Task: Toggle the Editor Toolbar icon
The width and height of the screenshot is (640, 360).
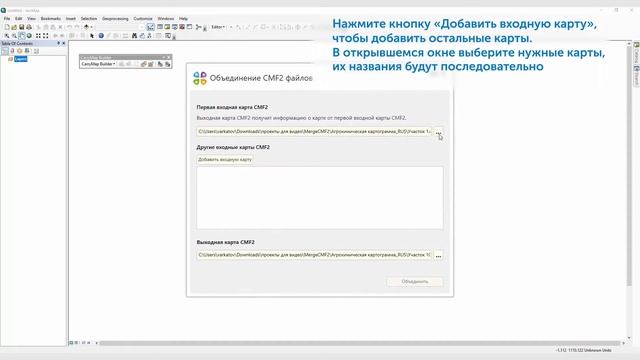Action: coord(151,27)
